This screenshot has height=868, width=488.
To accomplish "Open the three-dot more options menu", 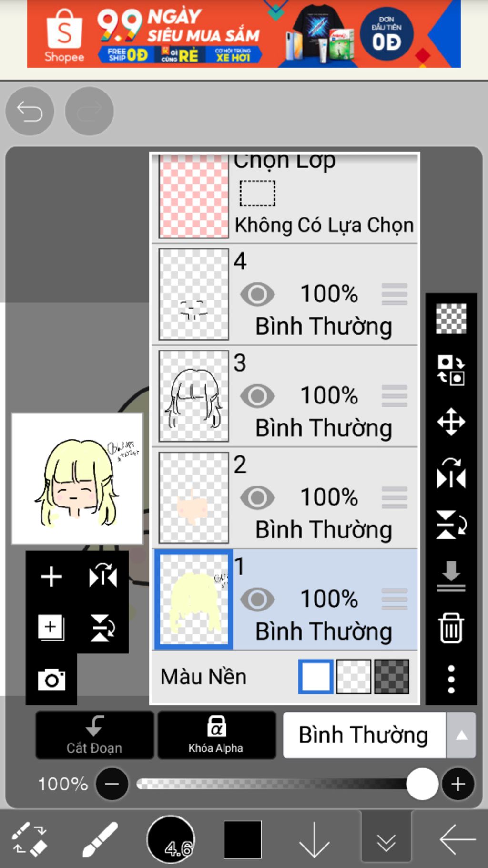I will tap(451, 679).
